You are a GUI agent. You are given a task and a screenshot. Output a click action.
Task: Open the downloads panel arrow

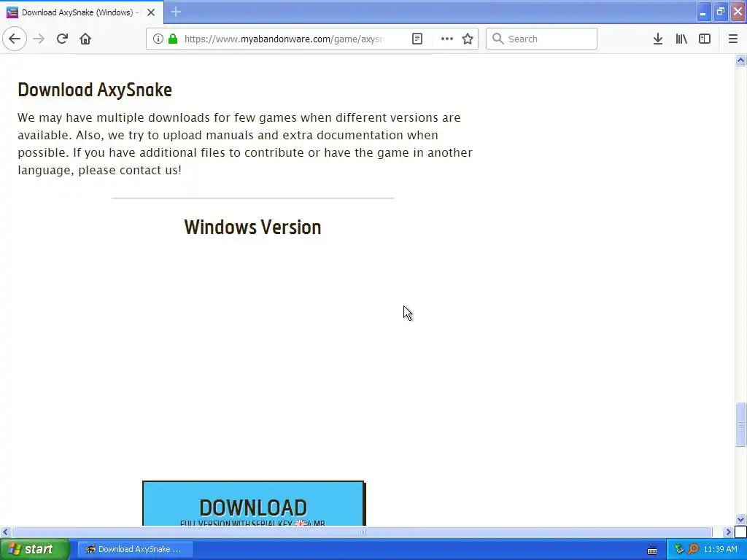click(x=657, y=39)
